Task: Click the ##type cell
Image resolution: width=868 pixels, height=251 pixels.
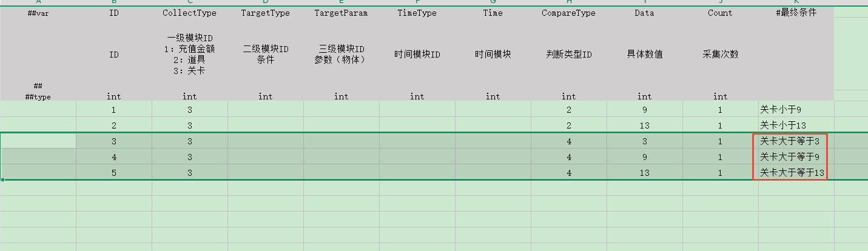Action: pos(38,96)
